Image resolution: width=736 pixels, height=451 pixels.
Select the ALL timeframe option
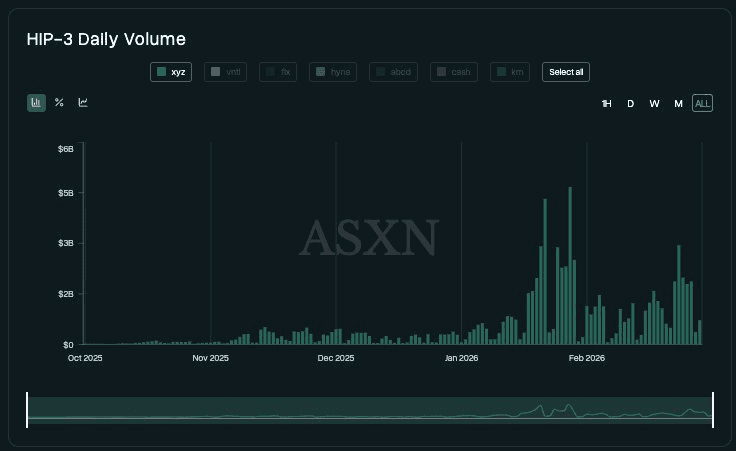(702, 104)
